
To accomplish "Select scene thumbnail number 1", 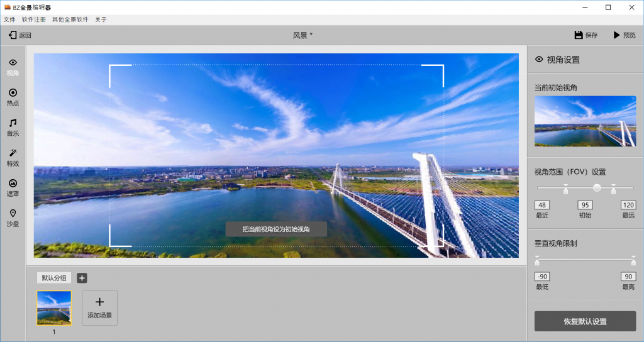I will (x=54, y=308).
